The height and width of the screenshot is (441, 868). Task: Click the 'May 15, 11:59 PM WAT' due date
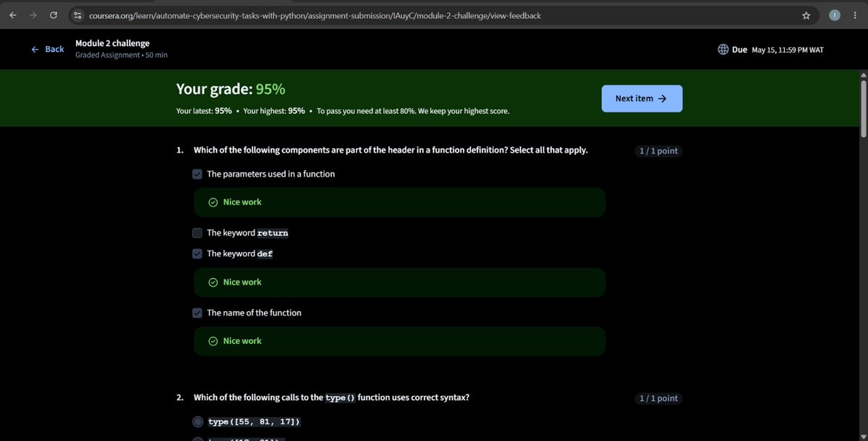[x=788, y=50]
